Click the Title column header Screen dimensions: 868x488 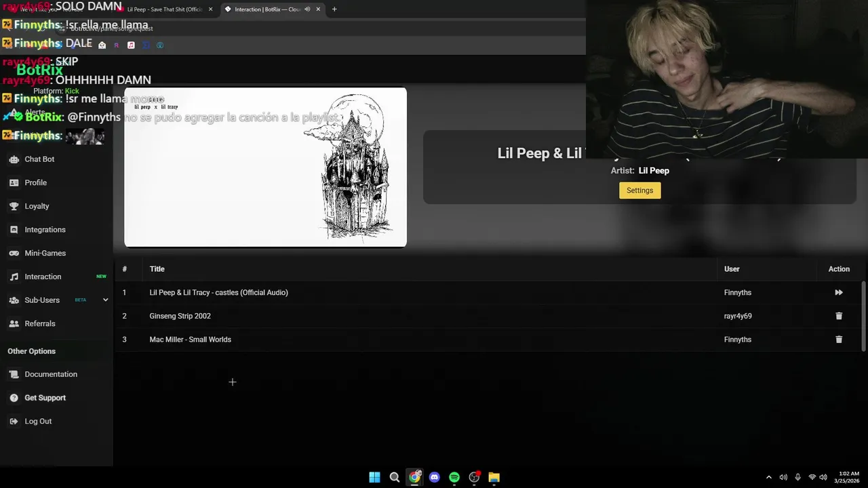[157, 269]
